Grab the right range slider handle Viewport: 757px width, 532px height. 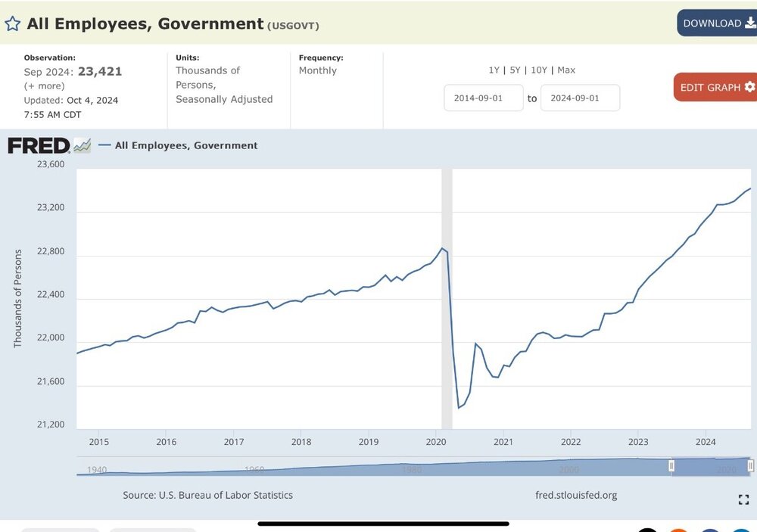click(750, 465)
